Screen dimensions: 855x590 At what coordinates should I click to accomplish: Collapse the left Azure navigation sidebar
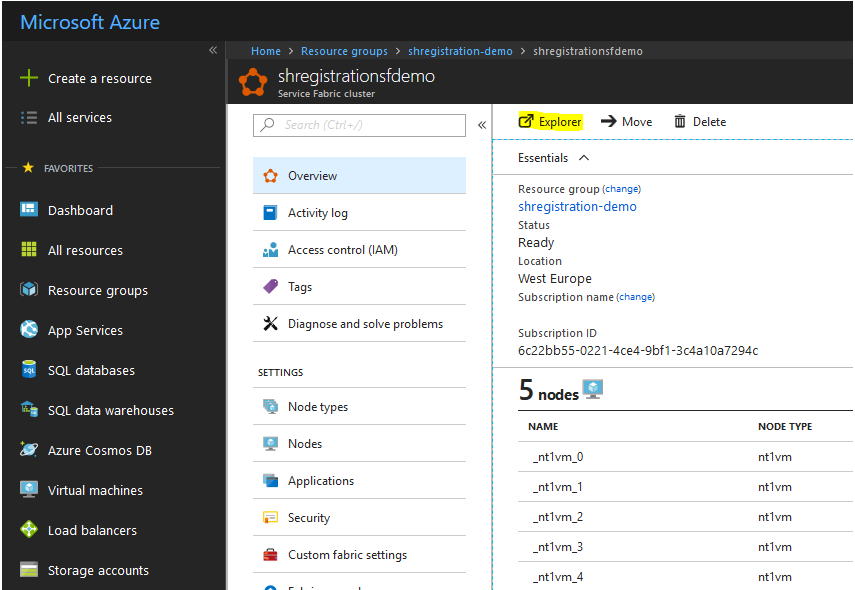213,50
